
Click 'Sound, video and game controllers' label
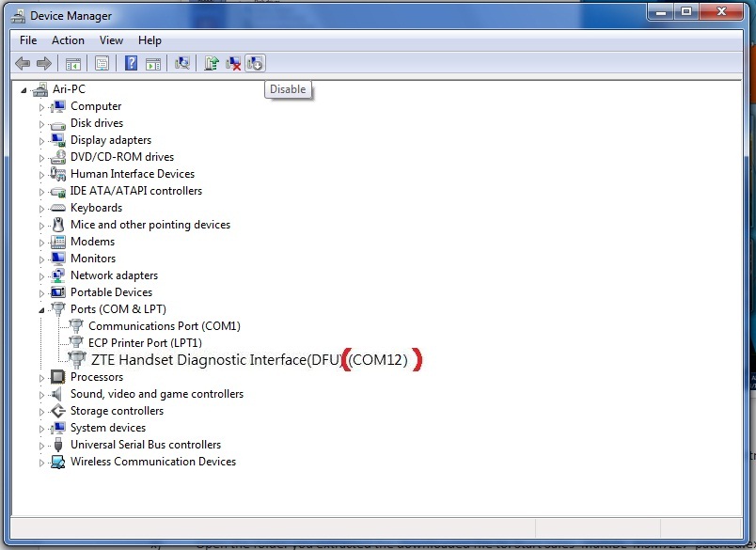click(x=157, y=394)
